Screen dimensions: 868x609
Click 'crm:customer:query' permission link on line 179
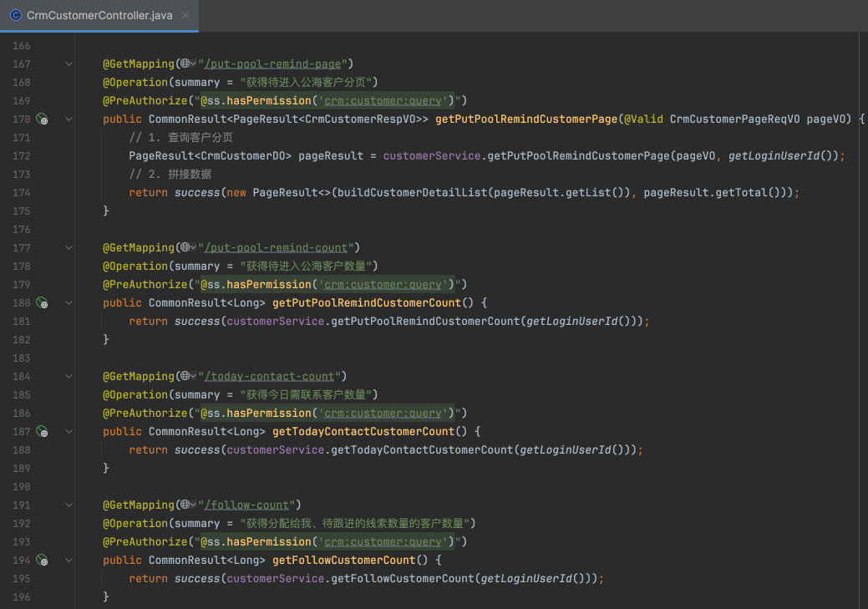tap(383, 285)
